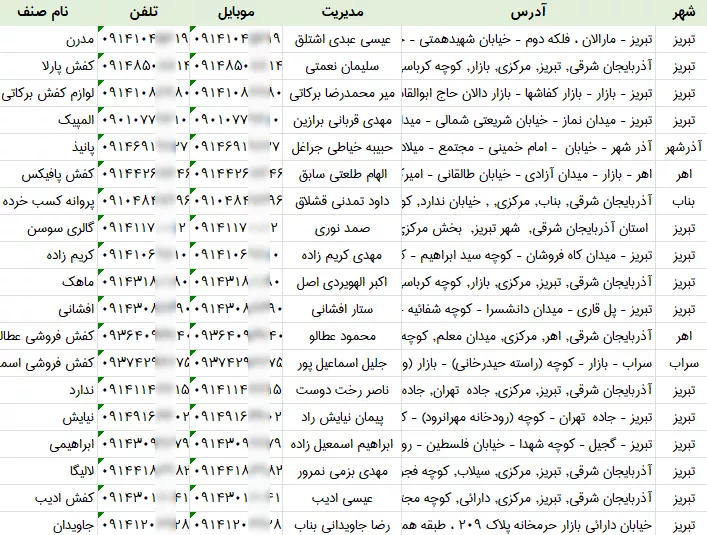Select address cell mentioning میدان آزادی
Viewport: 707px width, 535px height.
click(x=528, y=174)
